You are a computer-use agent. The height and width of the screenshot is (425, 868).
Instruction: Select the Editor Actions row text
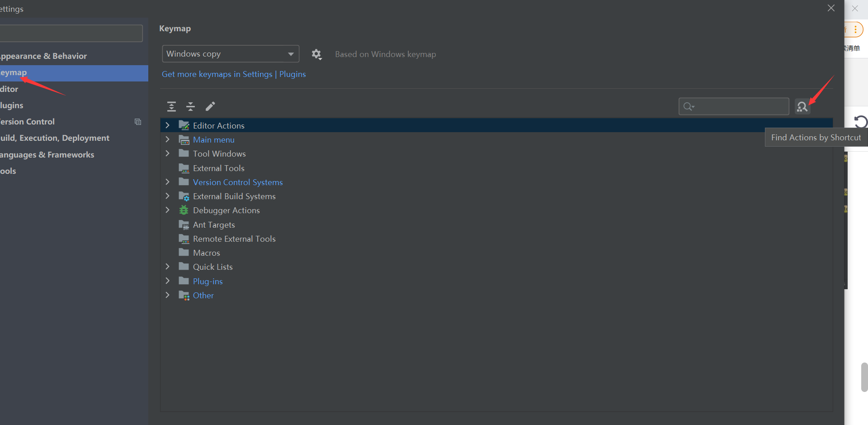[x=219, y=126]
